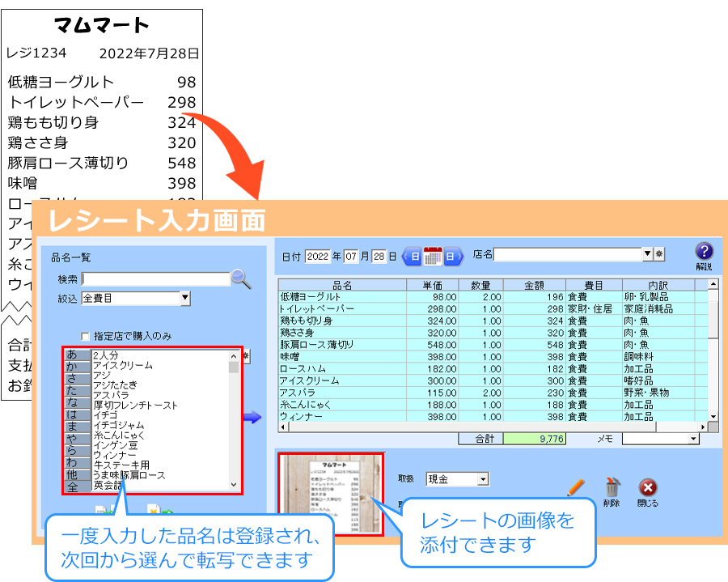The width and height of the screenshot is (728, 582).
Task: Select the や kana index tab
Action: [77, 440]
